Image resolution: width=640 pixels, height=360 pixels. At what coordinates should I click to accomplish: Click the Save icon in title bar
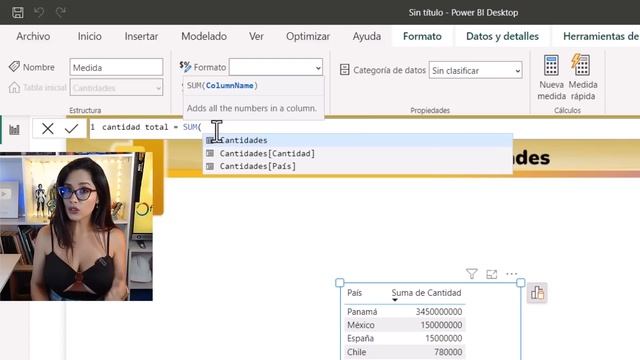pos(18,12)
